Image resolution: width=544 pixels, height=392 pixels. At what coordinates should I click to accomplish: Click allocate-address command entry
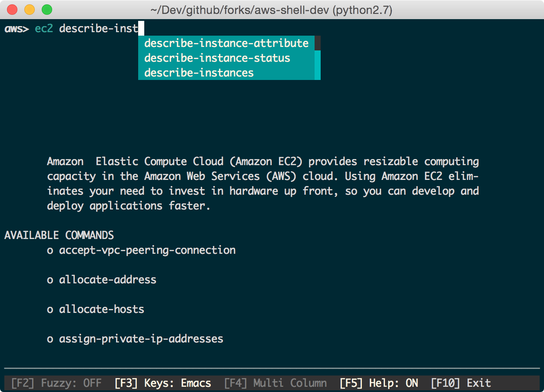[x=108, y=279]
